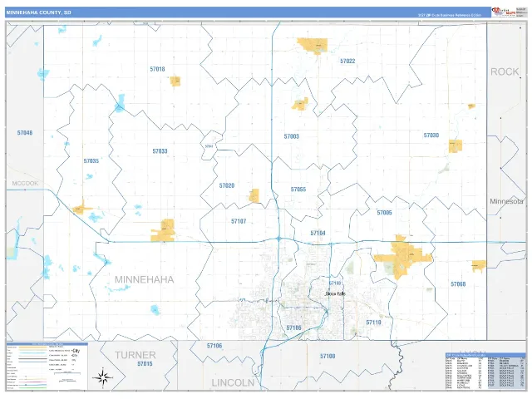Select ZIP code label 57020
The height and width of the screenshot is (399, 532).
(x=227, y=185)
